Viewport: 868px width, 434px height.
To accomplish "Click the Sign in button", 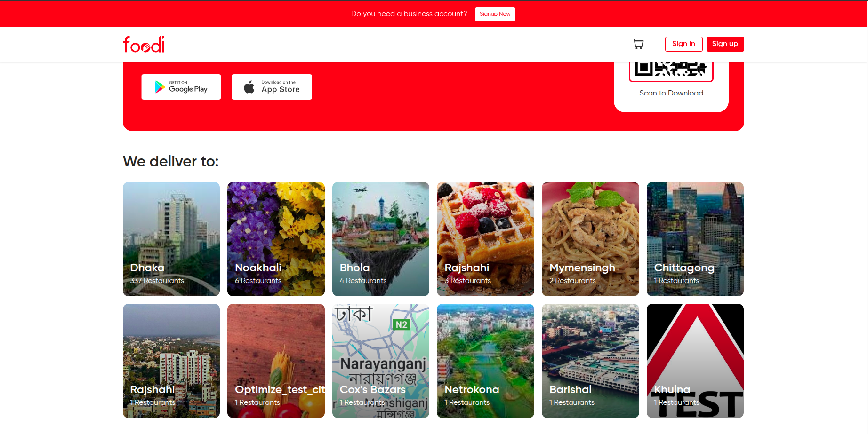I will pyautogui.click(x=683, y=44).
